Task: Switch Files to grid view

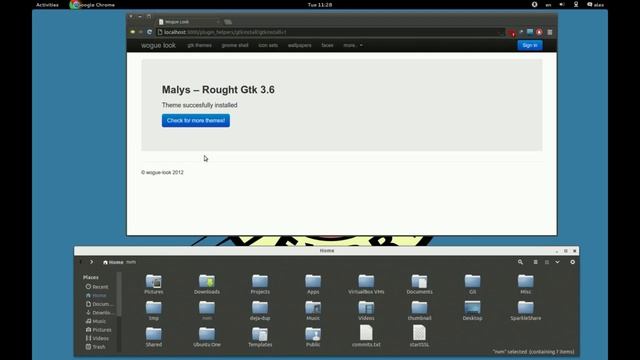Action: (547, 262)
